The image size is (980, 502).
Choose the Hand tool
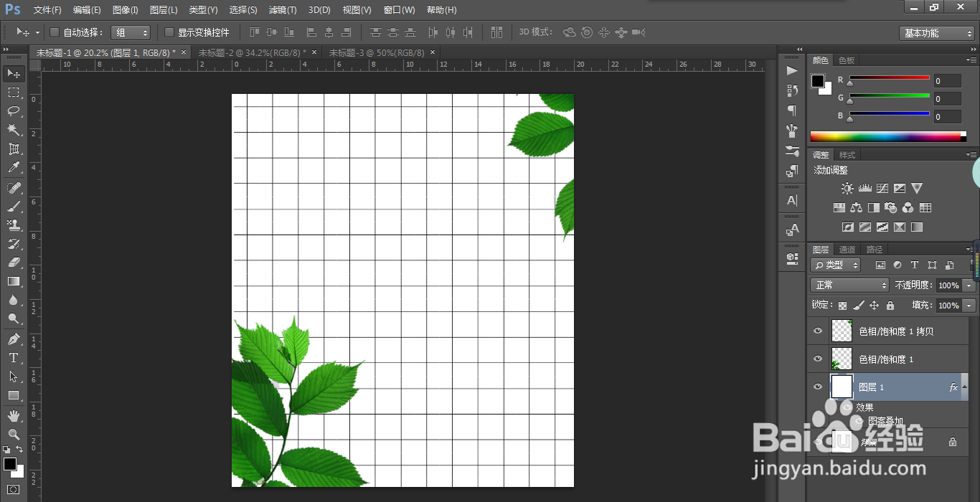(14, 415)
